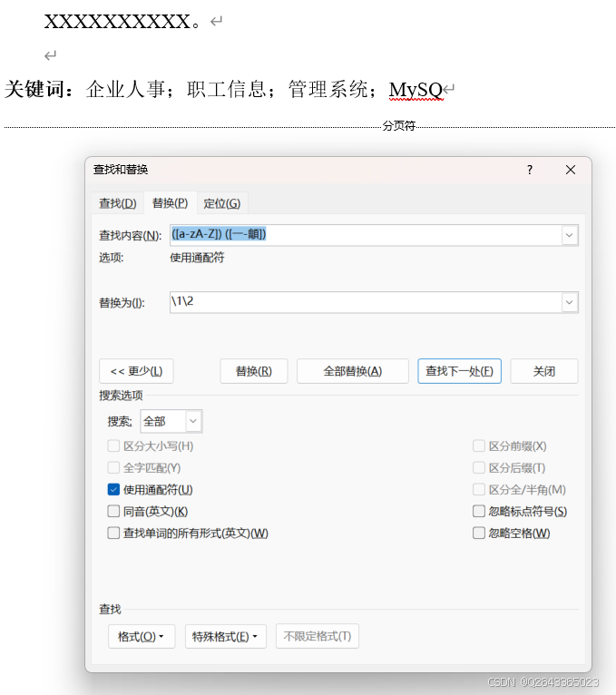Screen dimensions: 616x695
Task: Enable the 同音(英文)(K) checkbox
Action: [113, 511]
